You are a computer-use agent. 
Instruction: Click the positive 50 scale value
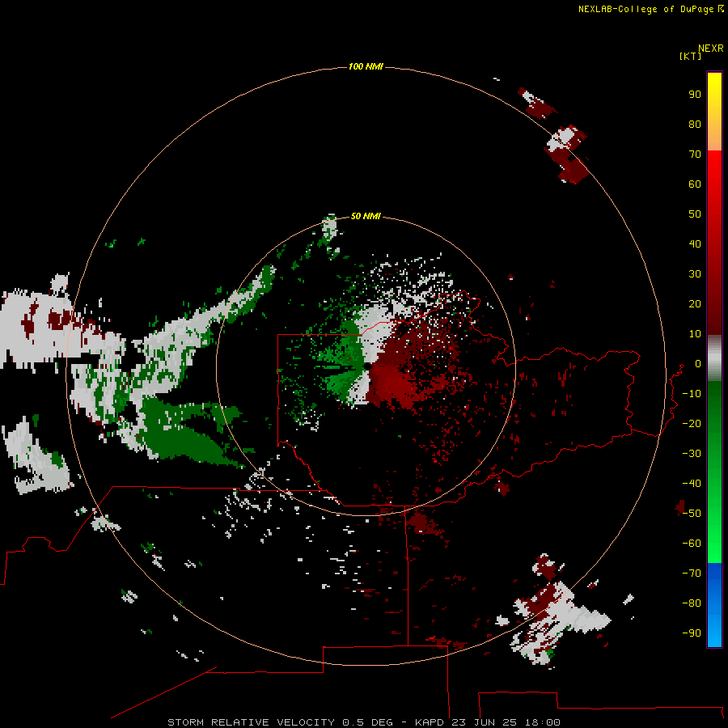tap(695, 214)
